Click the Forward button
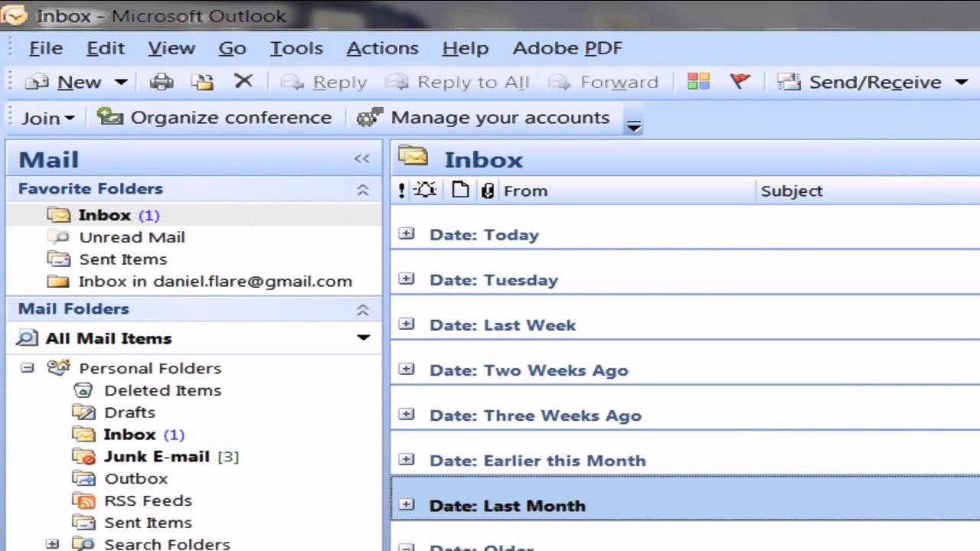 (603, 82)
